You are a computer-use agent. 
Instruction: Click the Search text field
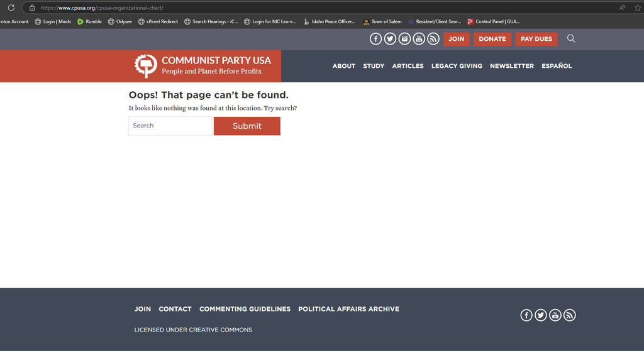click(x=170, y=126)
